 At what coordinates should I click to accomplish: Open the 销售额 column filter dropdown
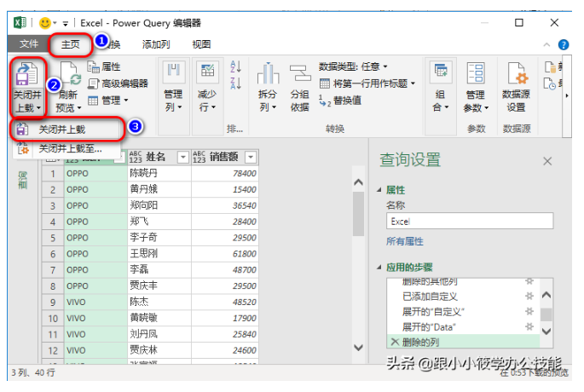tap(251, 158)
